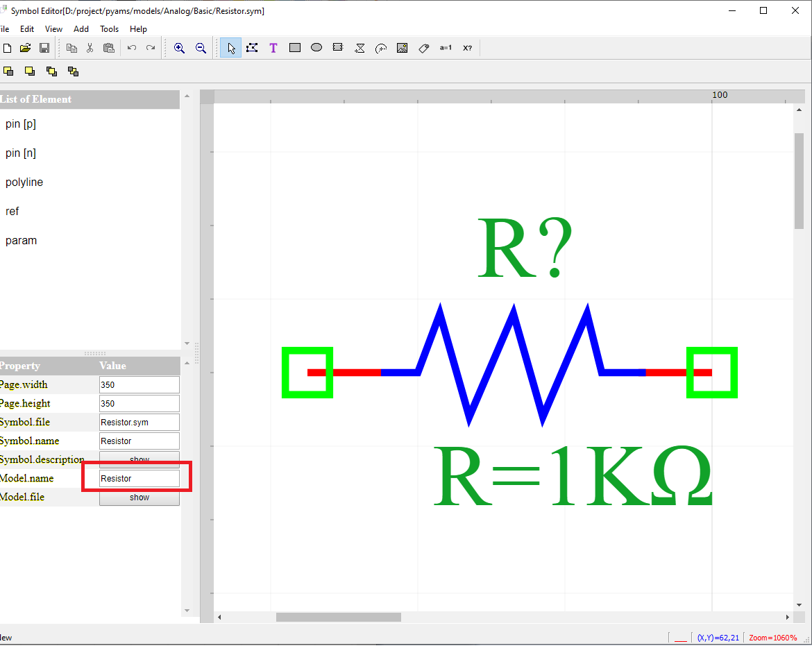This screenshot has height=646, width=812.
Task: Open the File menu
Action: 4,29
